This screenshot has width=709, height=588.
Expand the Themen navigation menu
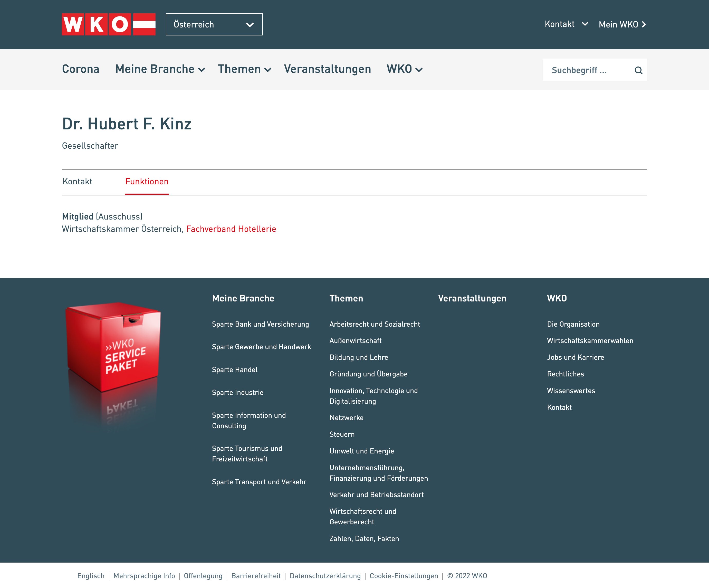[245, 69]
